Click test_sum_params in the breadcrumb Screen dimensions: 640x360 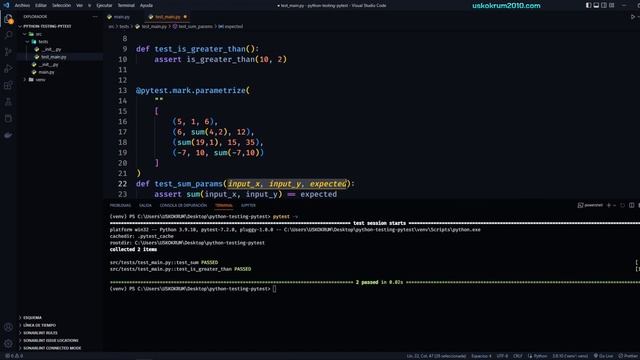click(x=195, y=27)
